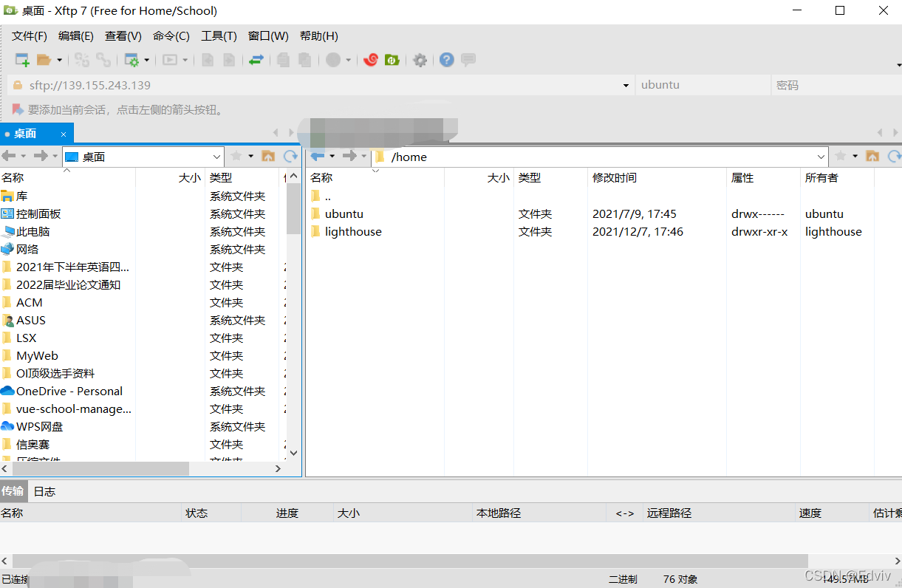Open local back-history dropdown arrow
Viewport: 902px width, 588px height.
coord(23,156)
